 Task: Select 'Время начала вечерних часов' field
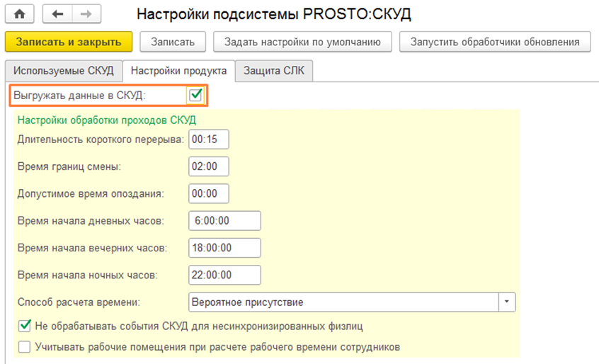click(225, 248)
